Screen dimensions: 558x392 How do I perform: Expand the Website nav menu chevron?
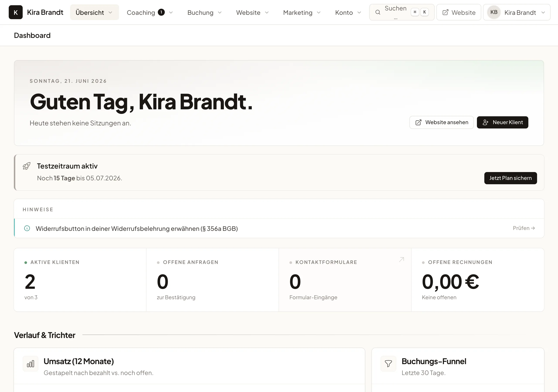(x=267, y=12)
